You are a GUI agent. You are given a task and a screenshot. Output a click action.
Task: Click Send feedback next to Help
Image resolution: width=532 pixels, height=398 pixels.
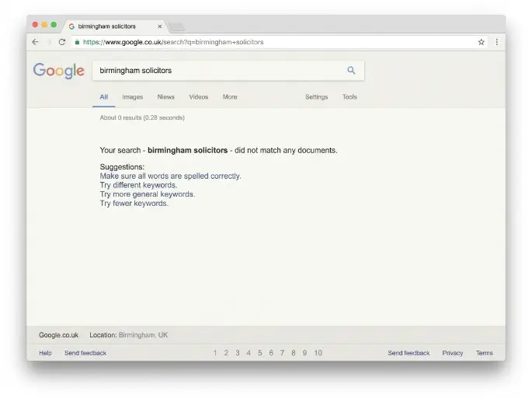click(85, 353)
